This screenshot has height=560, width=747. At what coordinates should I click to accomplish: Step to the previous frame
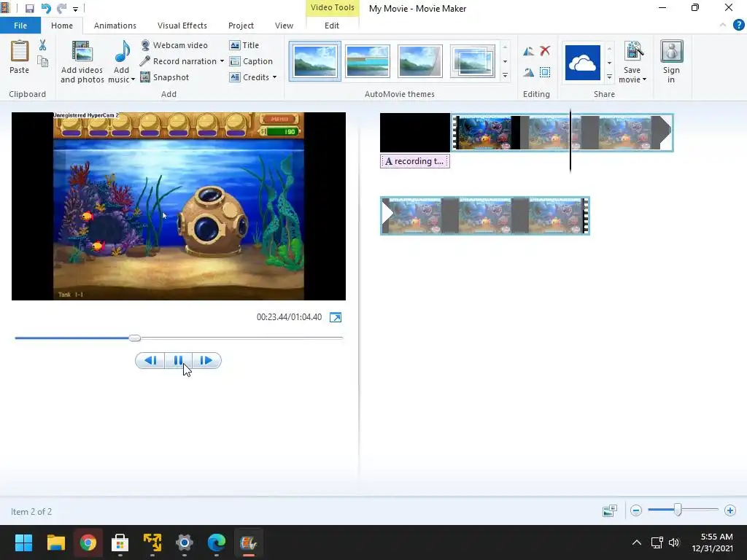[x=150, y=360]
